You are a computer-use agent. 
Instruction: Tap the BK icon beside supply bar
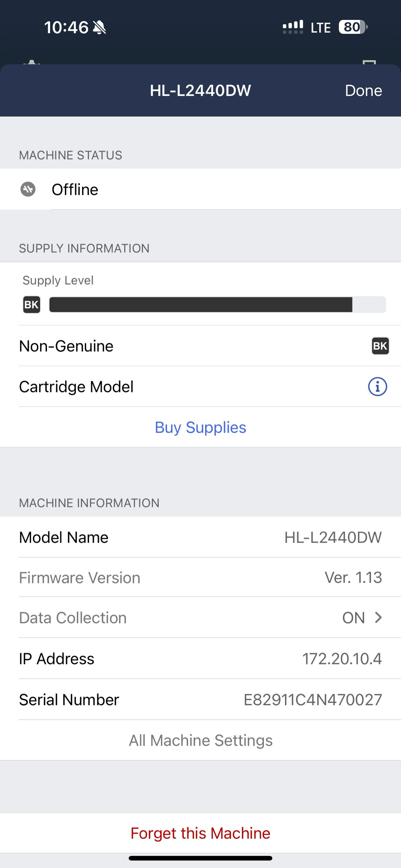click(x=32, y=304)
